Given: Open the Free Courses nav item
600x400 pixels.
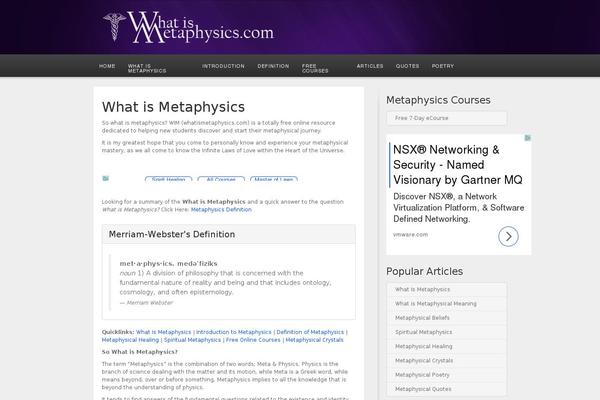Looking at the screenshot, I should coord(315,69).
